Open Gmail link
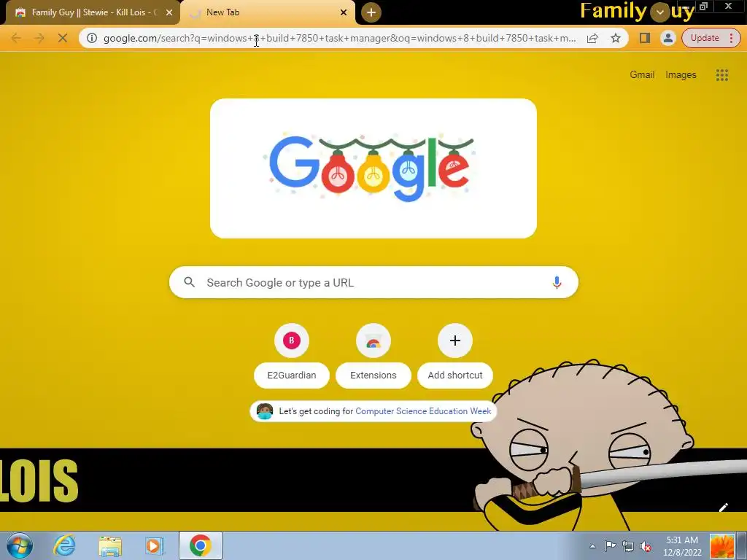This screenshot has width=747, height=560. pyautogui.click(x=642, y=75)
